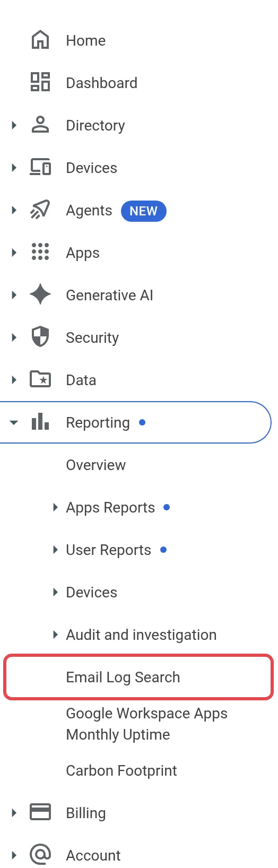Expand the top-level Devices section arrow

pos(14,168)
